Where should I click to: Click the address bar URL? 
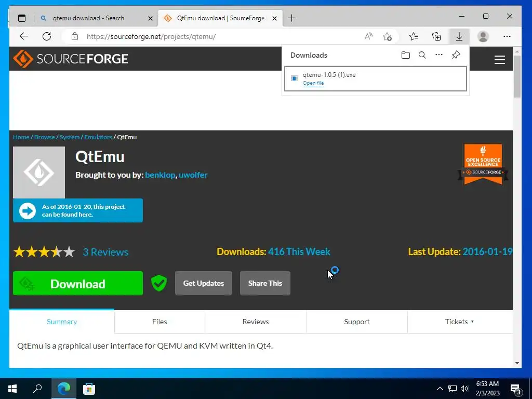(x=151, y=36)
